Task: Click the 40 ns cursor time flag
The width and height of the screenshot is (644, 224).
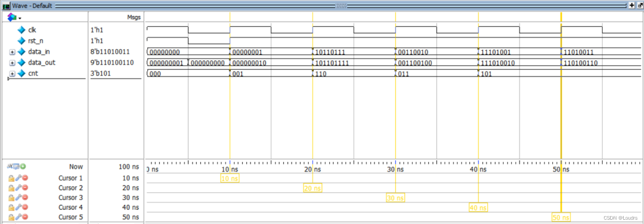Action: coord(478,208)
